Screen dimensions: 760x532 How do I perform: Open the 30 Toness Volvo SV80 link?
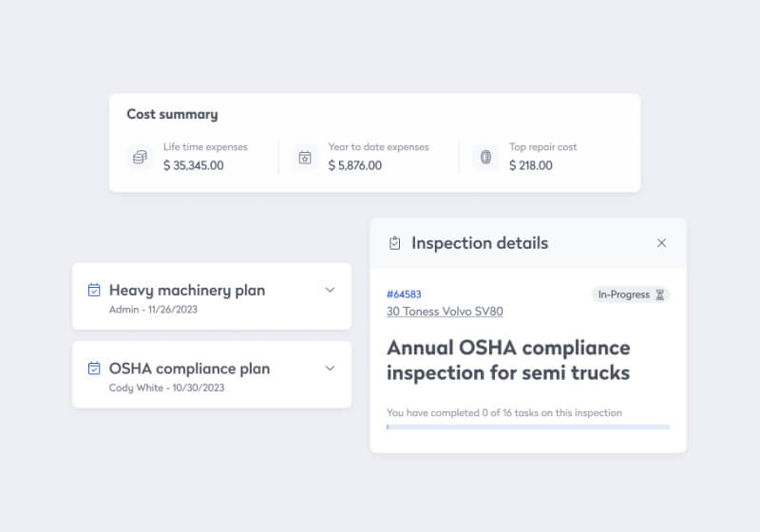445,312
